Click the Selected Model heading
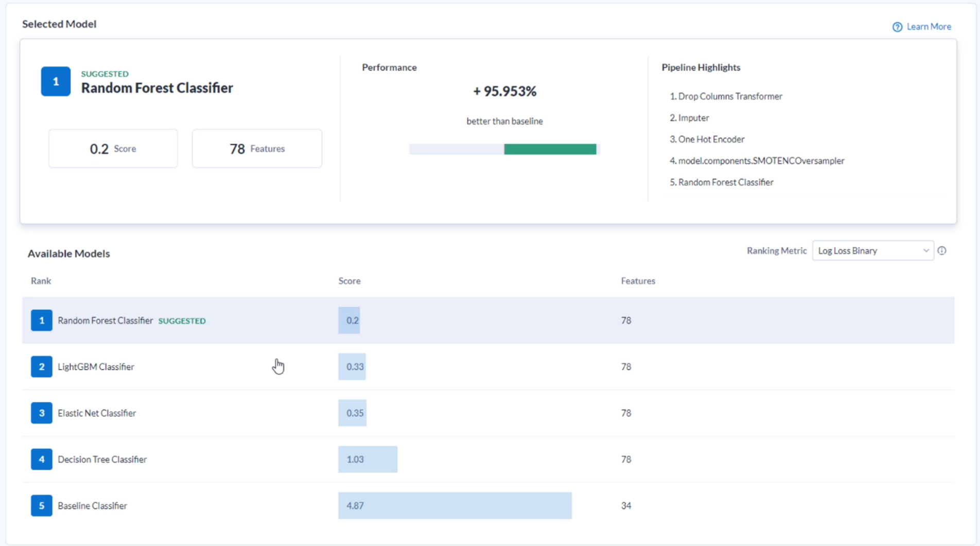This screenshot has width=980, height=546. pos(59,24)
